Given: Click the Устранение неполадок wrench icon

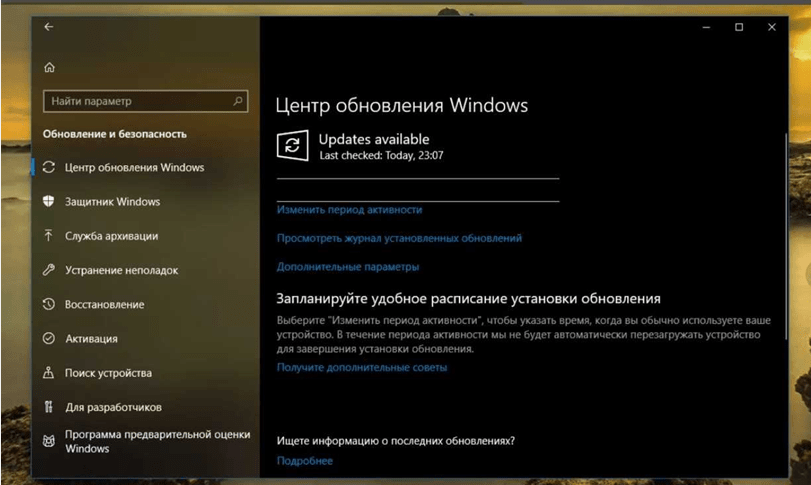Looking at the screenshot, I should 48,270.
